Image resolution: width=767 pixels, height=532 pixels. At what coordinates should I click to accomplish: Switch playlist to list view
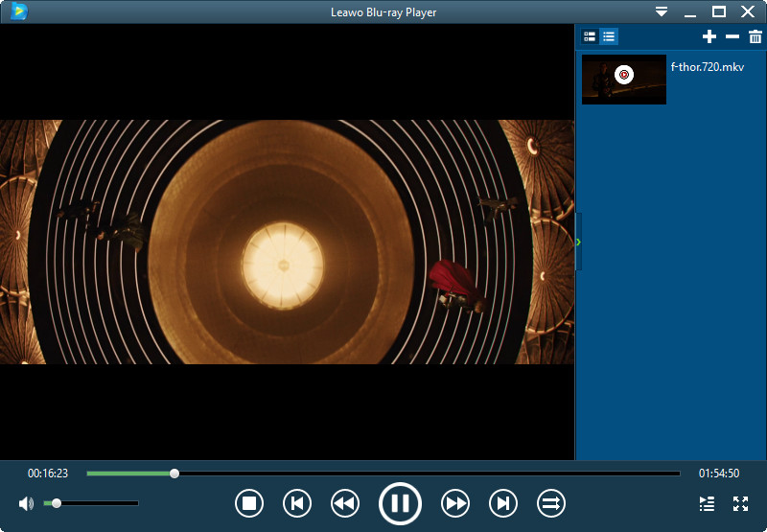[x=610, y=36]
